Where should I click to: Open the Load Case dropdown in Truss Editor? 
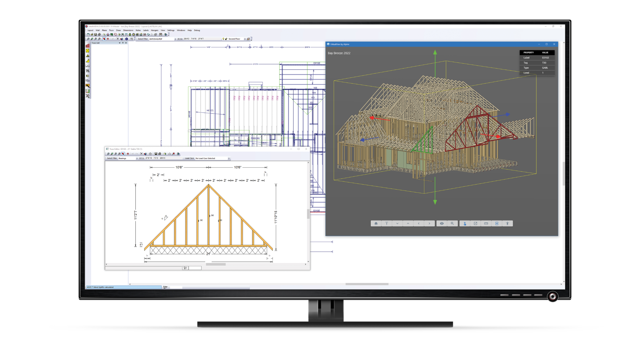coord(229,159)
